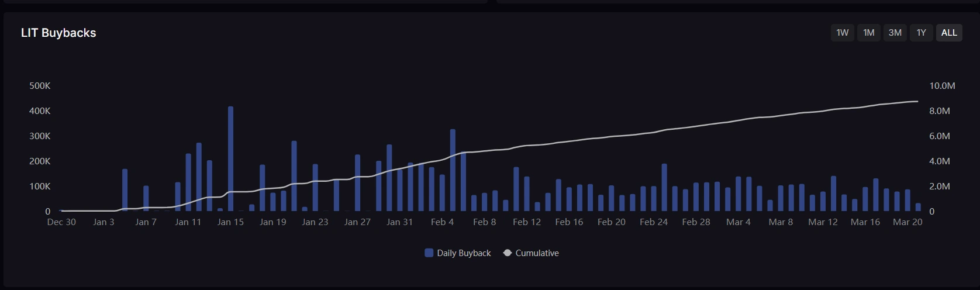Show ALL time range data
Viewport: 980px width, 290px height.
coord(948,33)
